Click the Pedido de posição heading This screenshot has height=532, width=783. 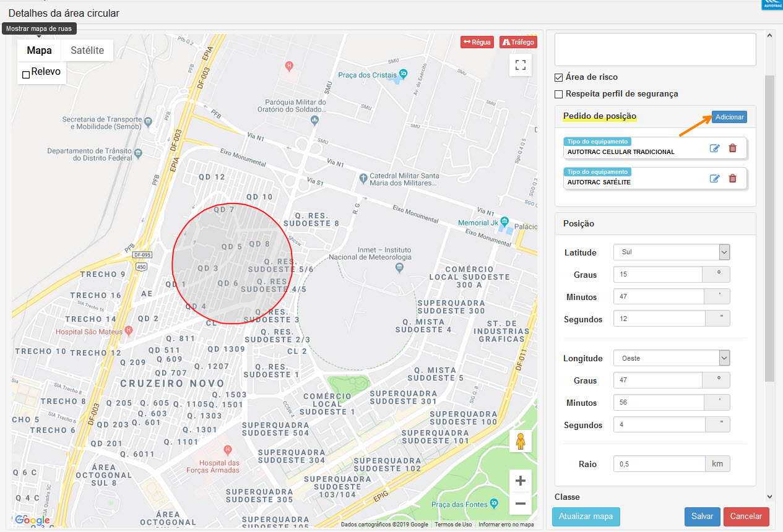(x=599, y=116)
